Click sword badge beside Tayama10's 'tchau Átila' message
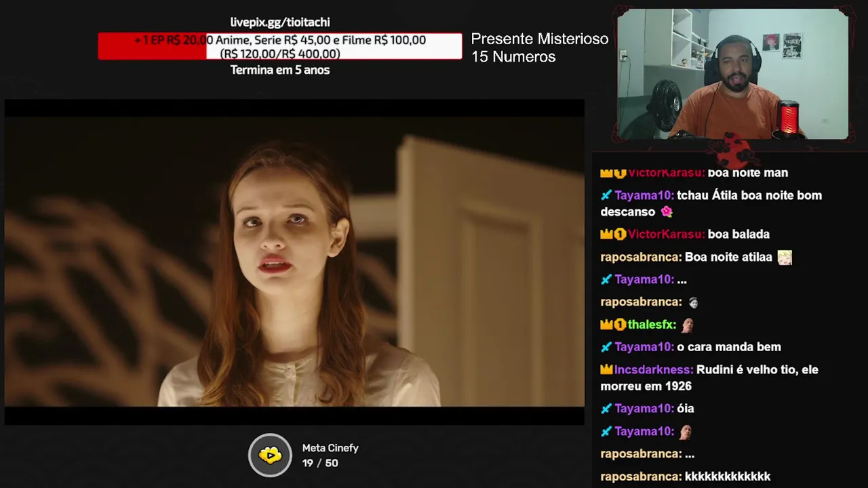This screenshot has height=488, width=868. click(x=606, y=195)
